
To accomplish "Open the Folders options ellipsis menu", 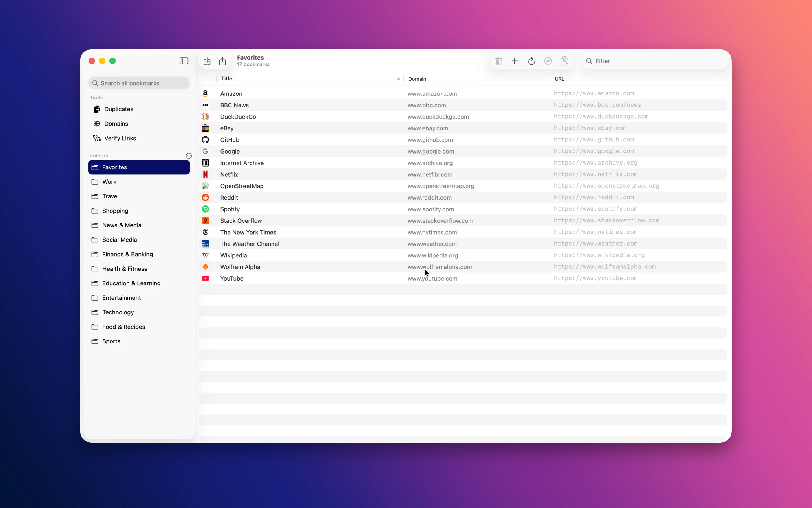I will click(189, 156).
